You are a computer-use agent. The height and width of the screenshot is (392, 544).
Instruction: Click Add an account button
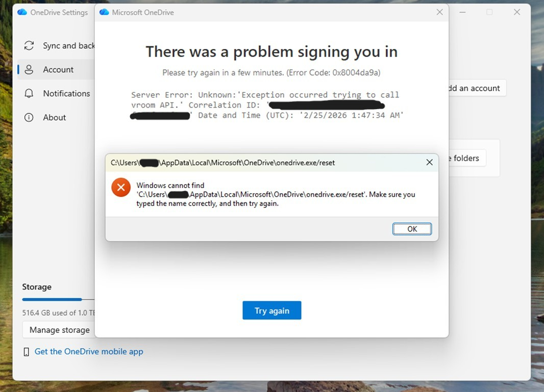tap(477, 88)
